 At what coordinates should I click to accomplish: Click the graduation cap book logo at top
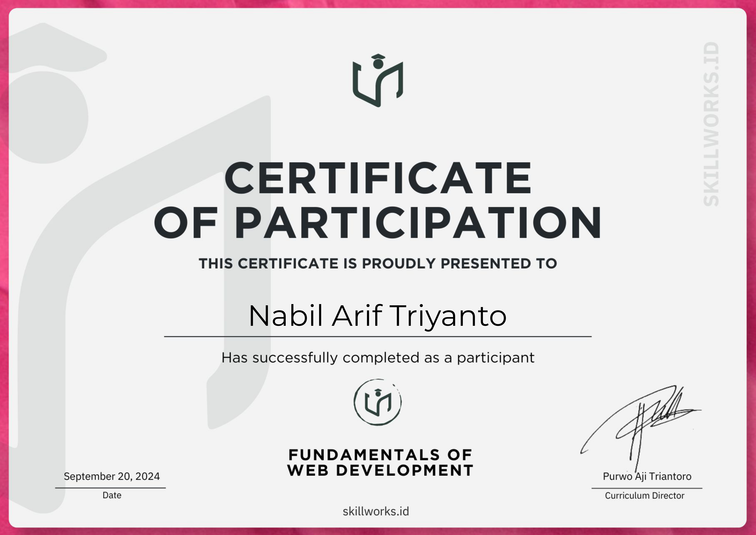[x=378, y=80]
